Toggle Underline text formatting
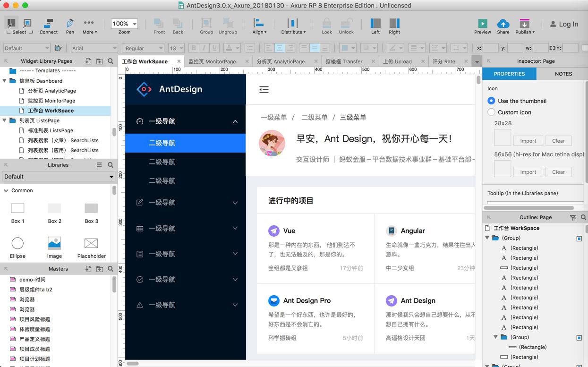Viewport: 588px width, 367px height. point(214,48)
